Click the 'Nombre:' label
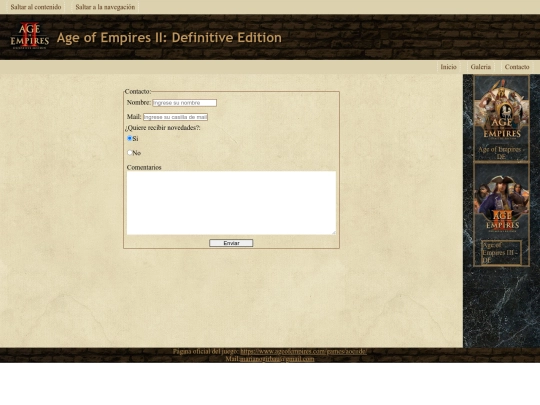Viewport: 540px width, 405px height. click(x=138, y=102)
